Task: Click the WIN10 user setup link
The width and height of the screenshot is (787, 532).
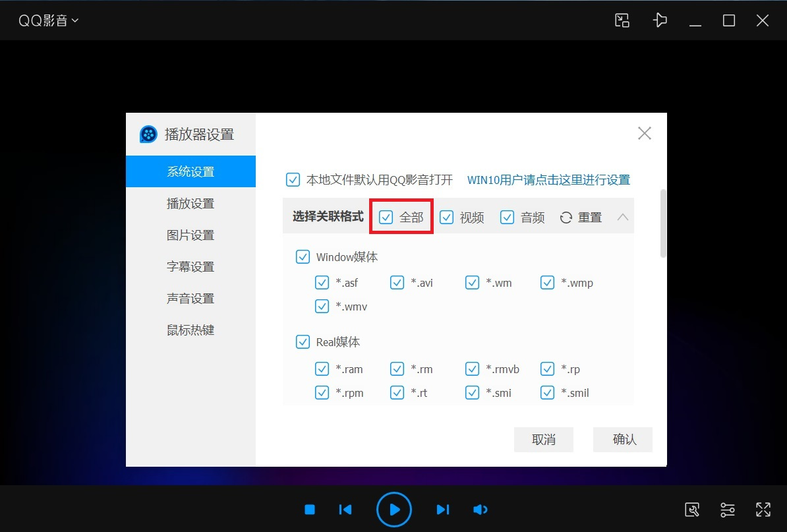Action: [x=548, y=179]
